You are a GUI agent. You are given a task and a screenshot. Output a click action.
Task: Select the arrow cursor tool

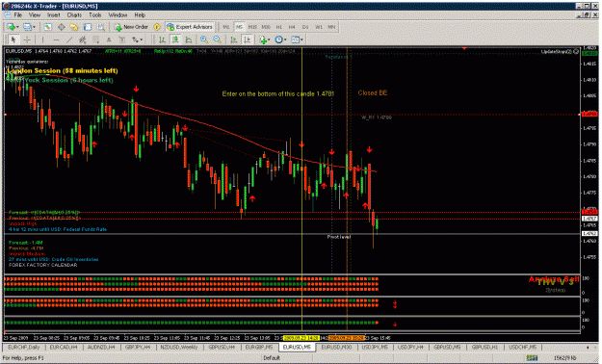[13, 39]
